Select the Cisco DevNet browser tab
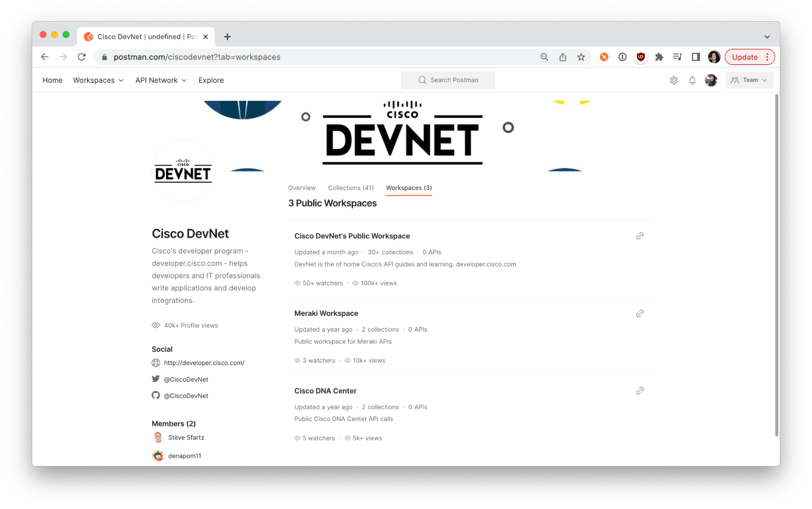This screenshot has width=812, height=509. [x=146, y=37]
